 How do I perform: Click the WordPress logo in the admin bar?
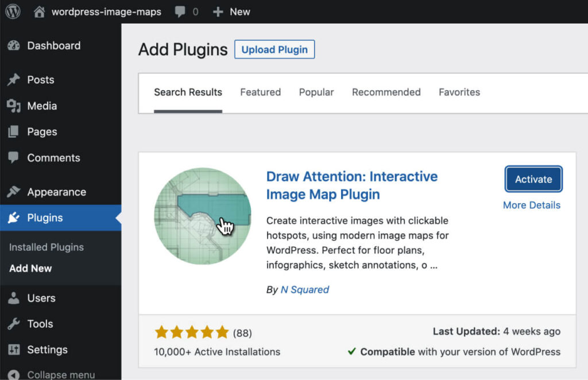[x=12, y=11]
